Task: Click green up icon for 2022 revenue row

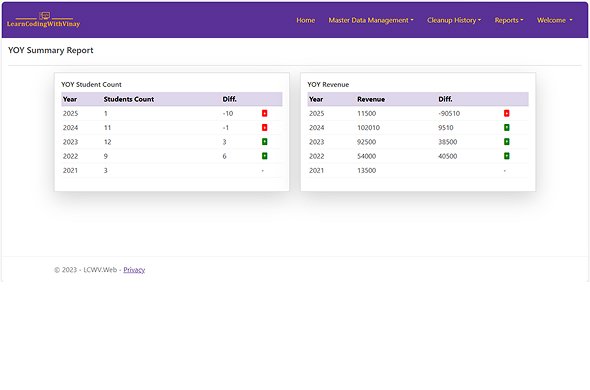Action: coord(506,156)
